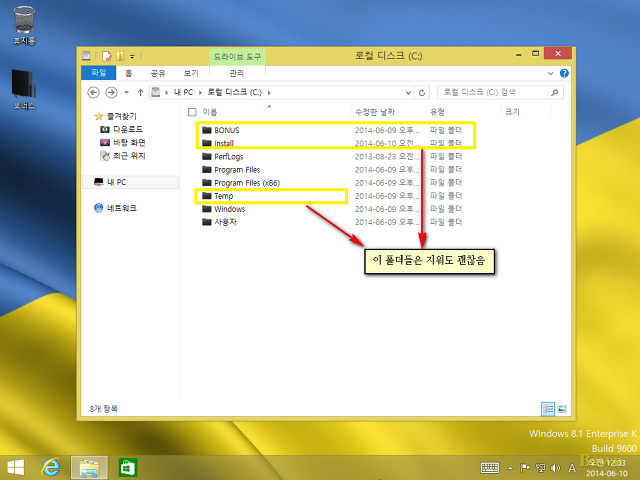Click the Windows folder icon

(207, 209)
